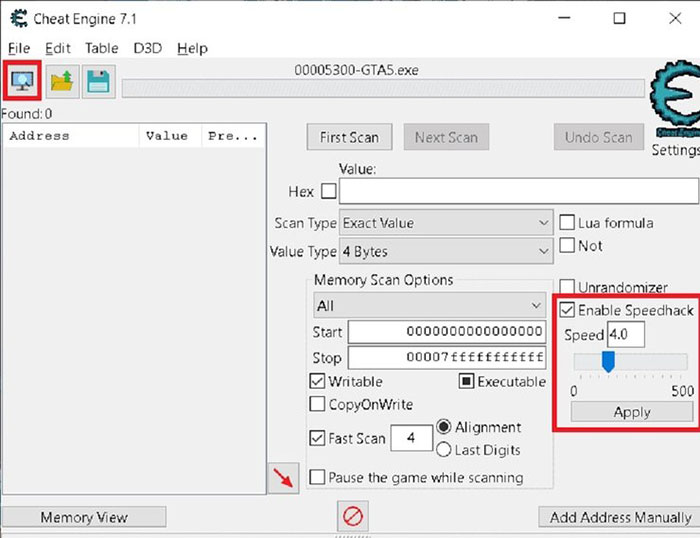Click the Undo Scan button

coord(598,137)
